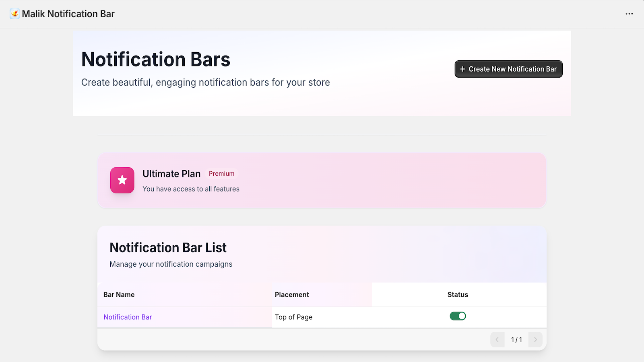Screen dimensions: 644x362
Task: Select the Notification Bar List heading
Action: (x=168, y=247)
